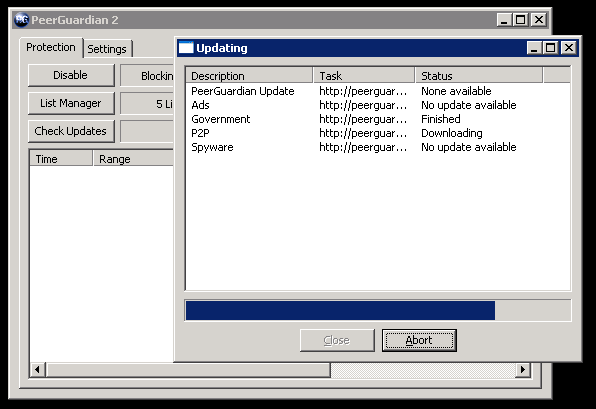
Task: Click the partially hidden Blocking button
Action: (x=147, y=76)
